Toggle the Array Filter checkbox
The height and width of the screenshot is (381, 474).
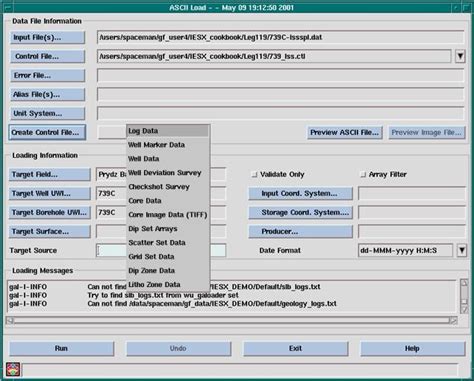pyautogui.click(x=363, y=174)
